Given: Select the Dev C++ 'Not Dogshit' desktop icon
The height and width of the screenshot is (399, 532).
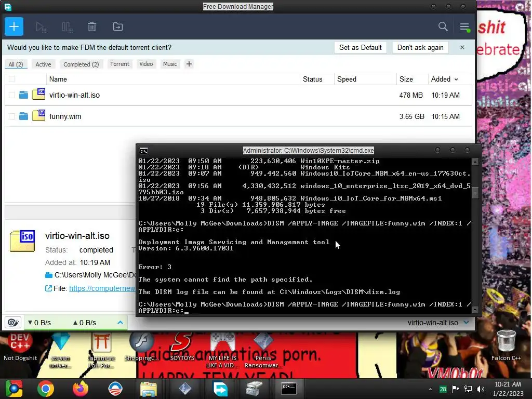Looking at the screenshot, I should (x=20, y=346).
